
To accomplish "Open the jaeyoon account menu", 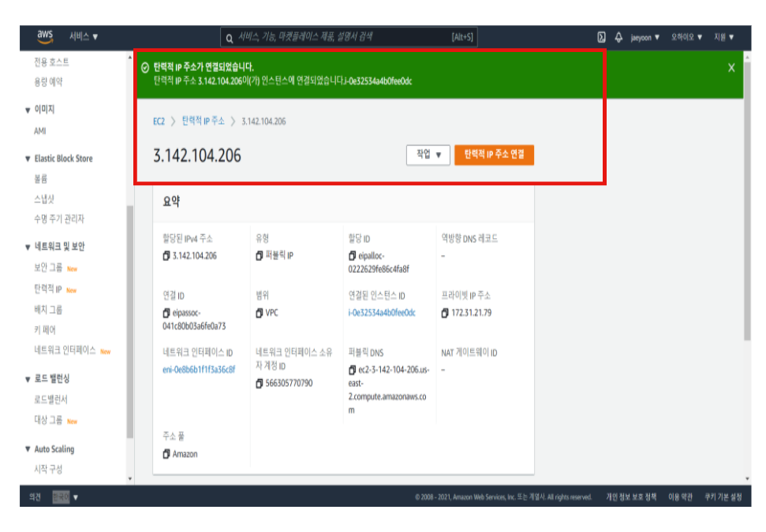I will pyautogui.click(x=645, y=38).
